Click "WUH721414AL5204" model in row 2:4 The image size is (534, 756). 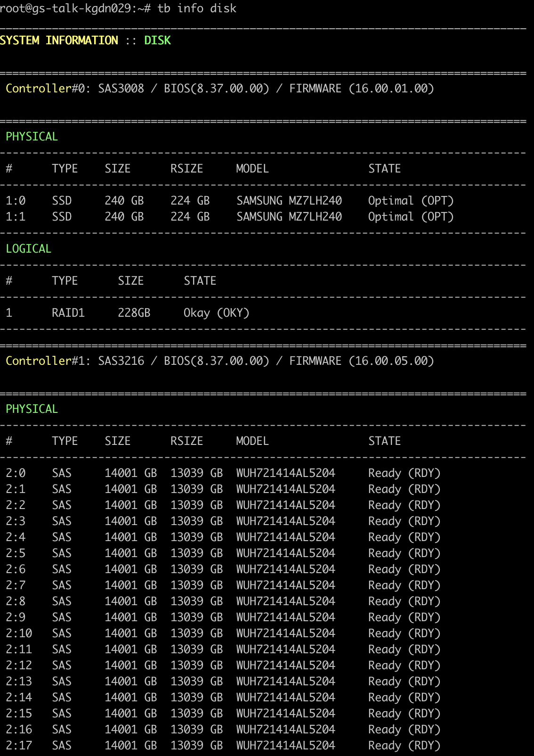286,537
